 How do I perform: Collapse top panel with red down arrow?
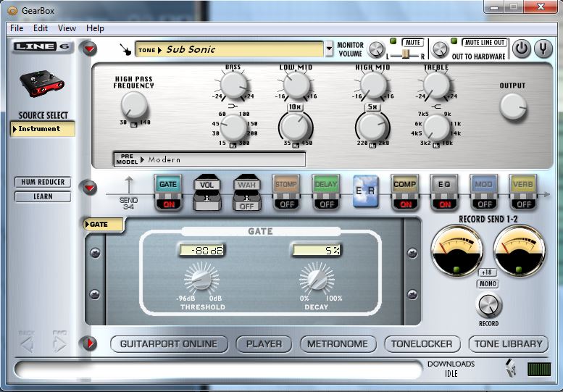click(90, 49)
